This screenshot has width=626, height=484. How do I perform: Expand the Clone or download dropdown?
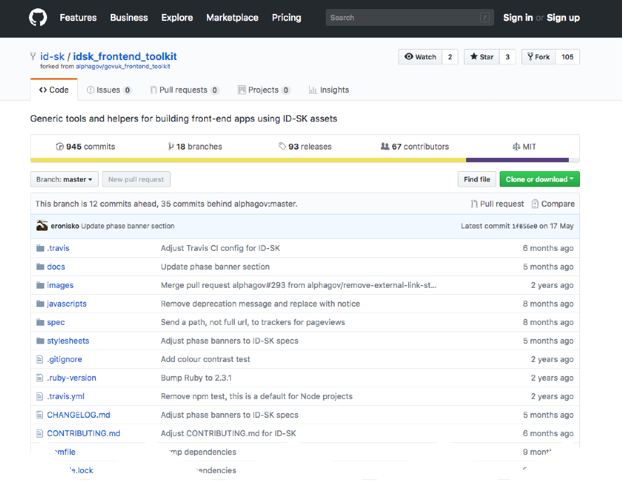click(539, 179)
